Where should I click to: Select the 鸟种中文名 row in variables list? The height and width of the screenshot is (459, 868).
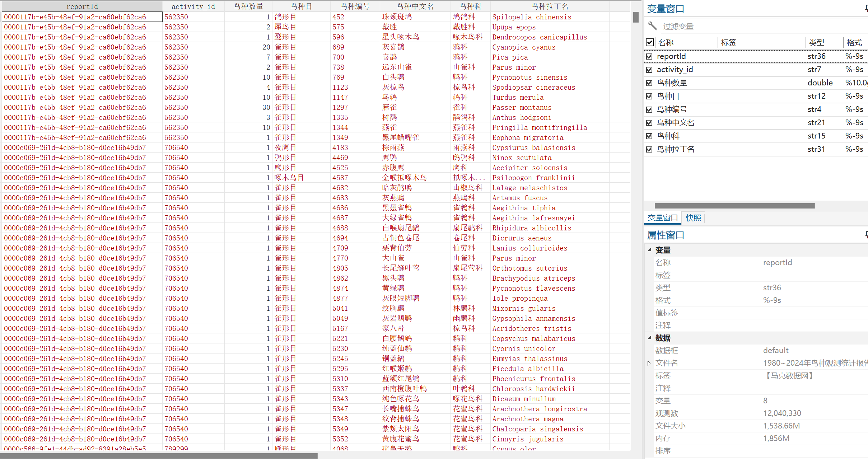[x=676, y=123]
